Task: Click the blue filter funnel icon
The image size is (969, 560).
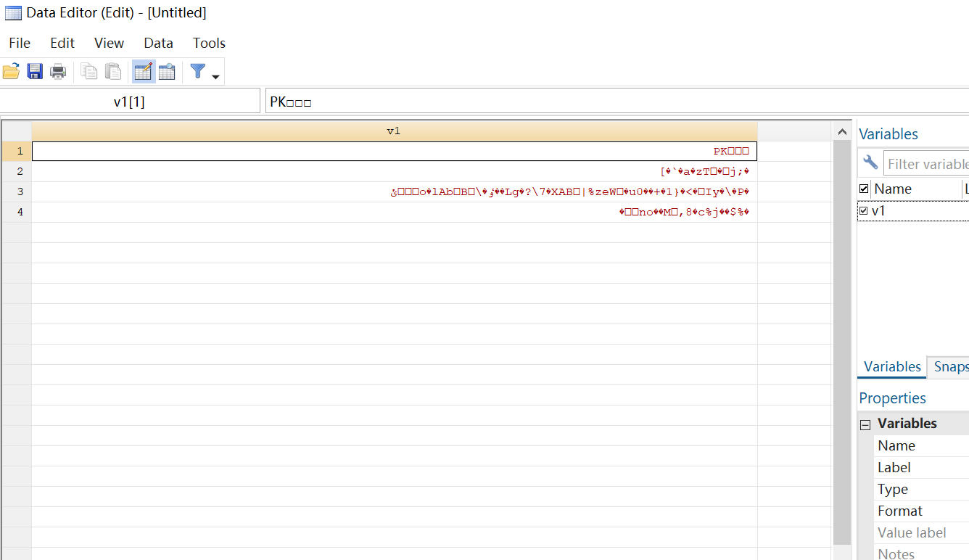Action: 197,71
